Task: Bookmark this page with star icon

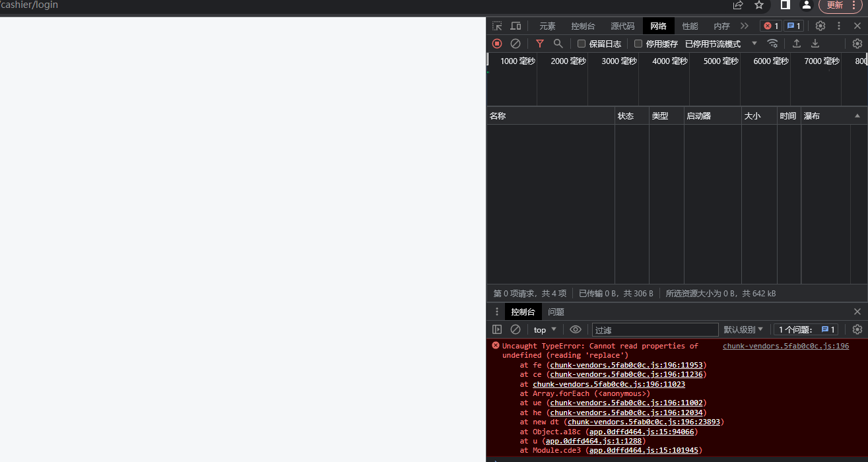Action: point(759,5)
